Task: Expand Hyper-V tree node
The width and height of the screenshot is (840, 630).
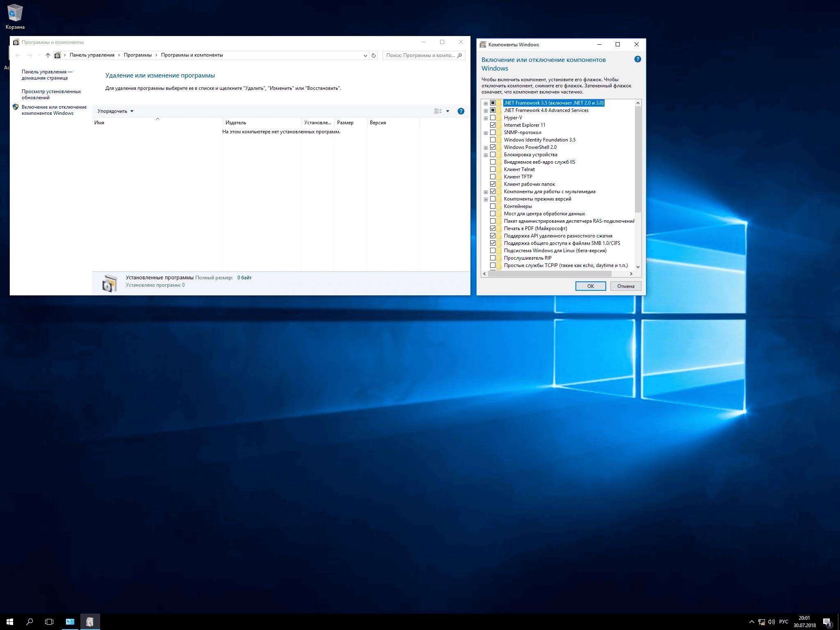Action: pos(486,118)
